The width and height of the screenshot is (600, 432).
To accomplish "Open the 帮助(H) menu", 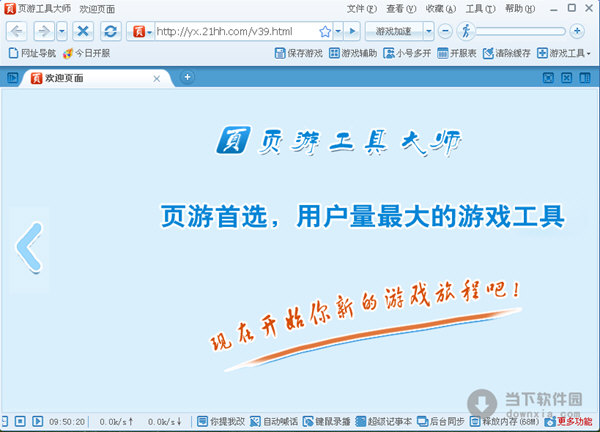I will click(x=520, y=8).
